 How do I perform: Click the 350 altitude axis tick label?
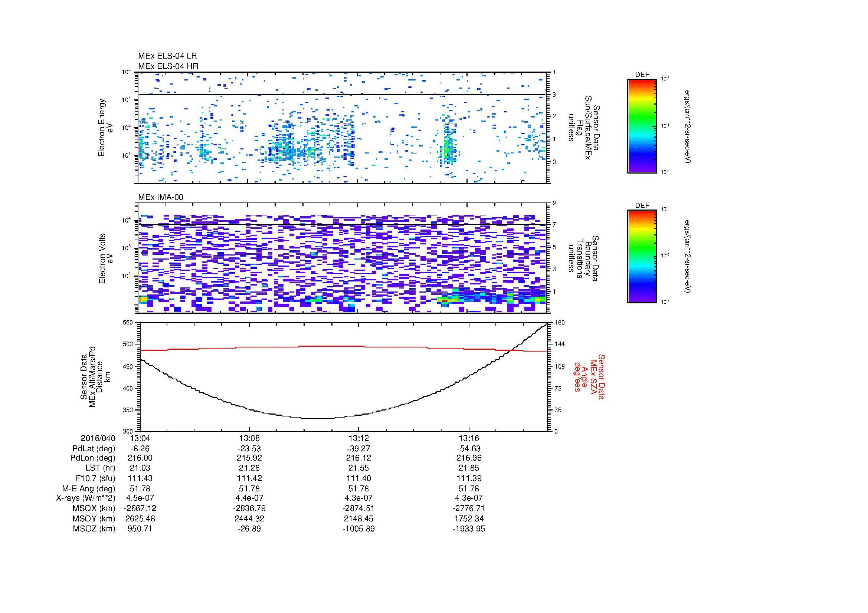pyautogui.click(x=128, y=410)
